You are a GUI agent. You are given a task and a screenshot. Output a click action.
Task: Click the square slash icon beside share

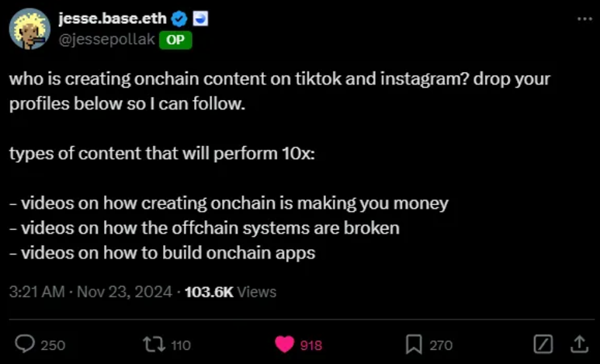544,344
